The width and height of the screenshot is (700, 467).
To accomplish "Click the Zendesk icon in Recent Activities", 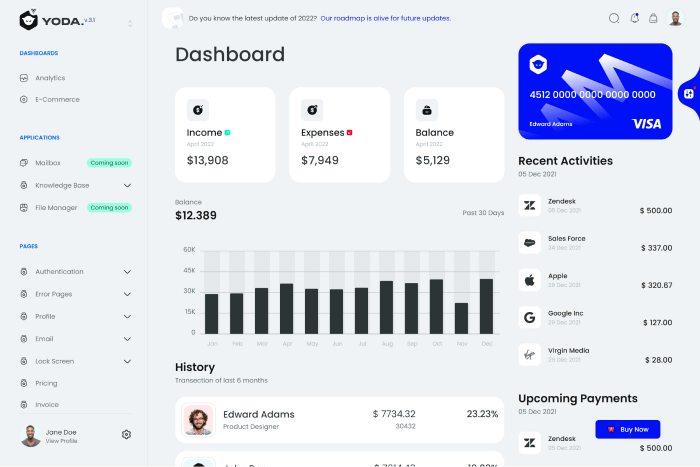I will click(529, 205).
